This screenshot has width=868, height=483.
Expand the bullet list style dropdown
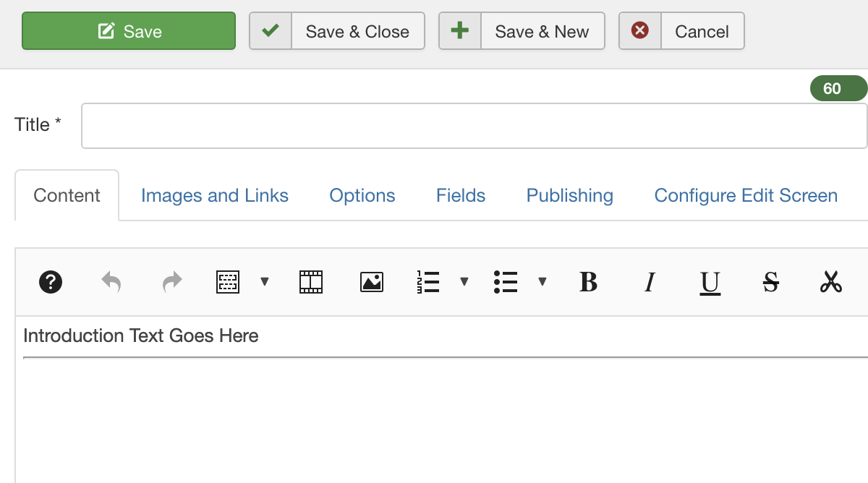[542, 281]
